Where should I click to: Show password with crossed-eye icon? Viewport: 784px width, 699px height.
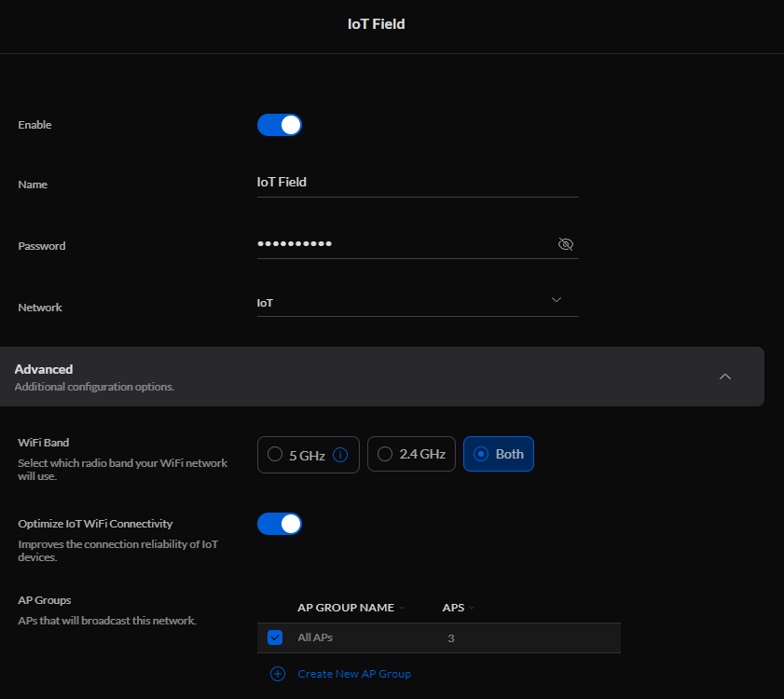click(566, 244)
